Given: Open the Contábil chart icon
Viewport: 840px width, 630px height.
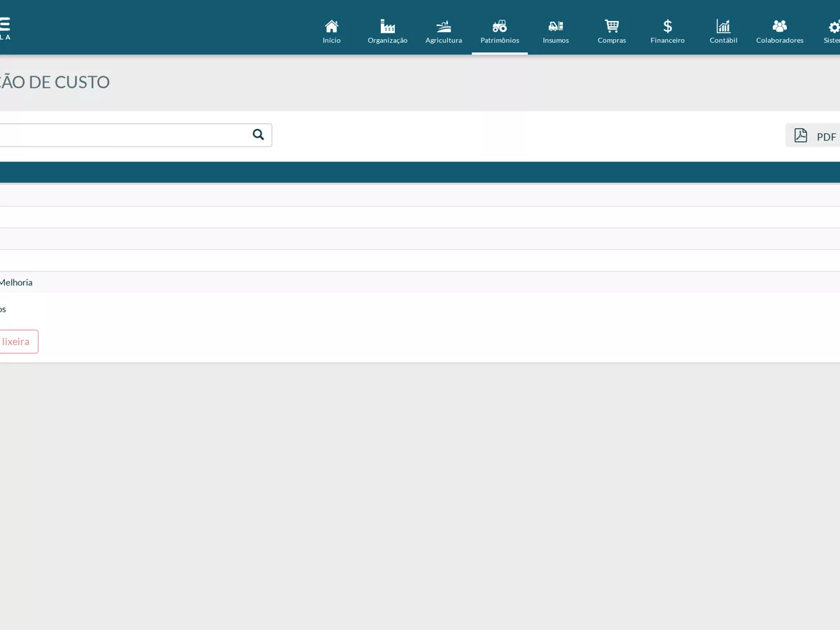Looking at the screenshot, I should click(x=724, y=27).
